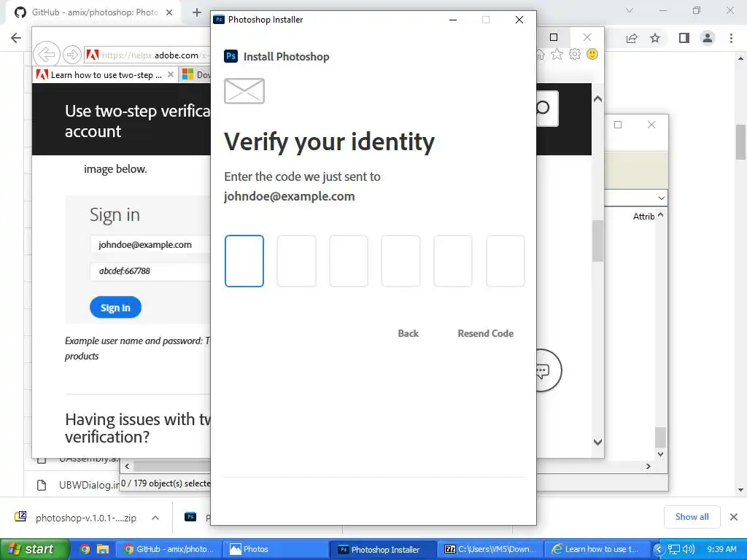
Task: Click the IE smiley feedback icon
Action: (592, 54)
